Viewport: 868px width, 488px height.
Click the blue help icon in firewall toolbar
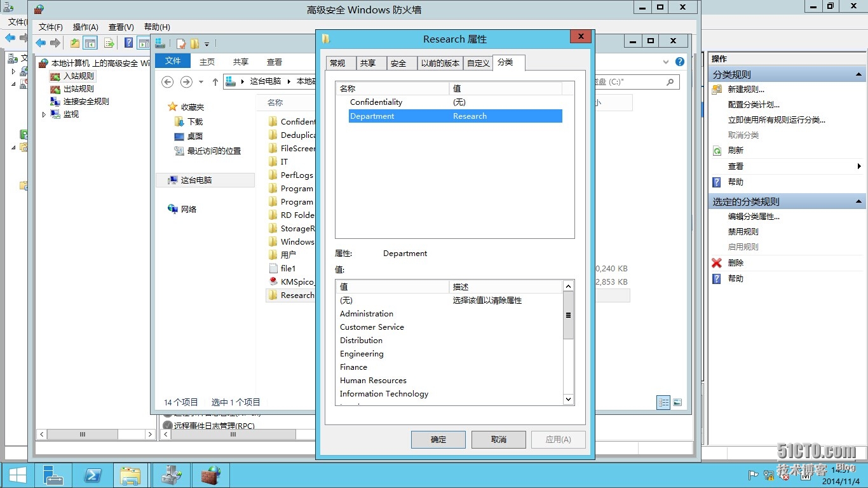point(128,43)
